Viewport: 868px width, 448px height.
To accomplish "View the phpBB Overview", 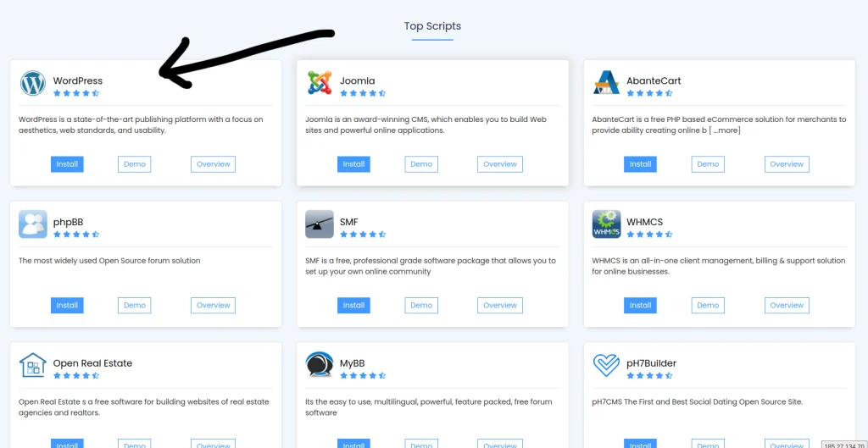I will pyautogui.click(x=213, y=306).
